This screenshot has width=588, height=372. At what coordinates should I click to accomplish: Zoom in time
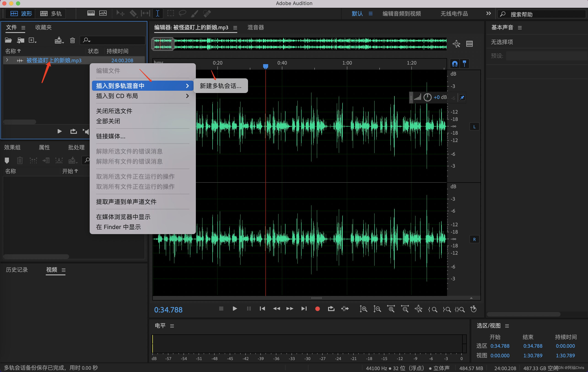[x=391, y=309]
